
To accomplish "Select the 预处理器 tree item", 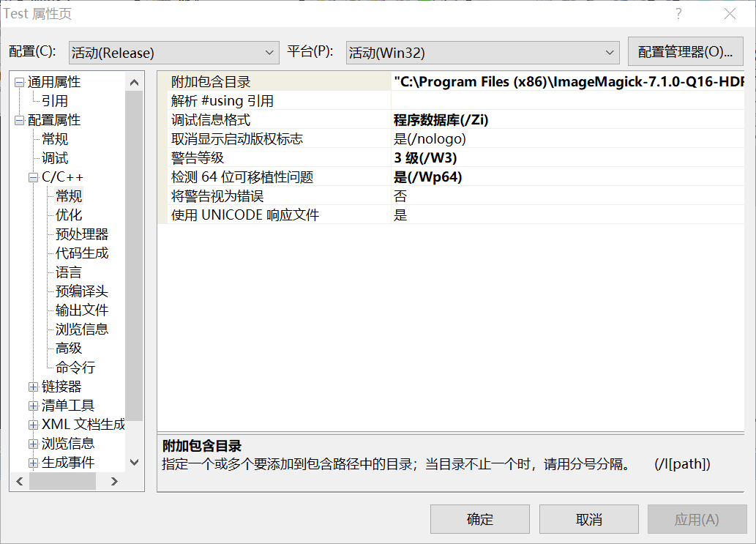I will (x=82, y=234).
